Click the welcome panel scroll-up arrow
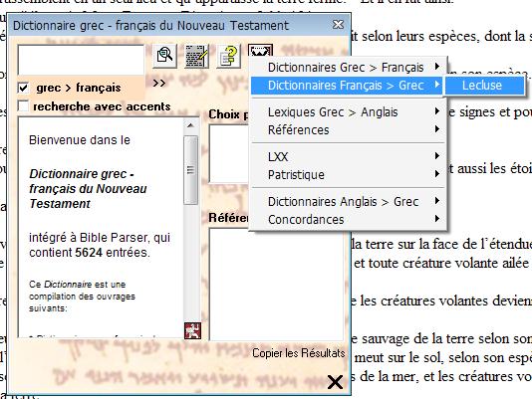The height and width of the screenshot is (399, 532). coord(190,125)
